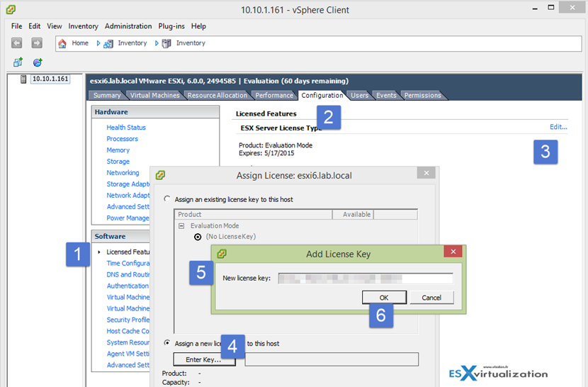Open the View menu

[x=55, y=26]
